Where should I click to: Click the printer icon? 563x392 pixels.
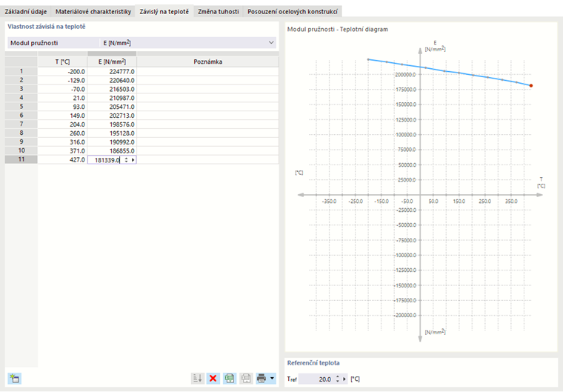coord(261,379)
